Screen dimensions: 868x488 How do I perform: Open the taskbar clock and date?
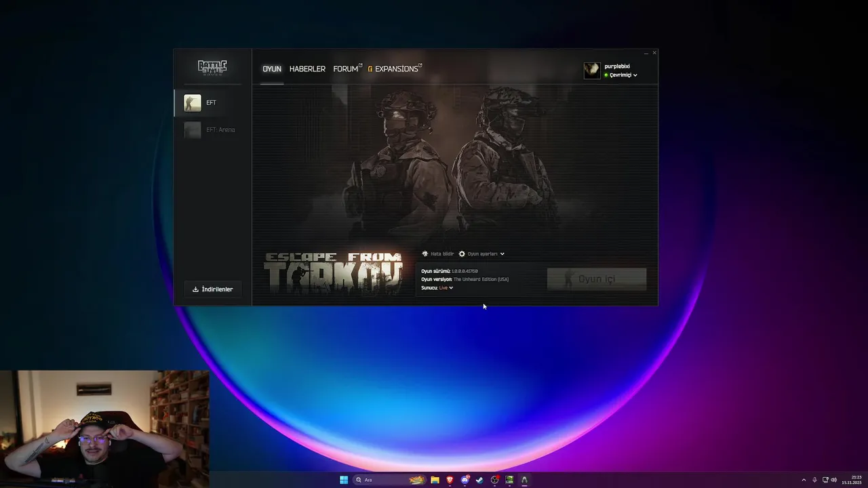click(x=852, y=480)
